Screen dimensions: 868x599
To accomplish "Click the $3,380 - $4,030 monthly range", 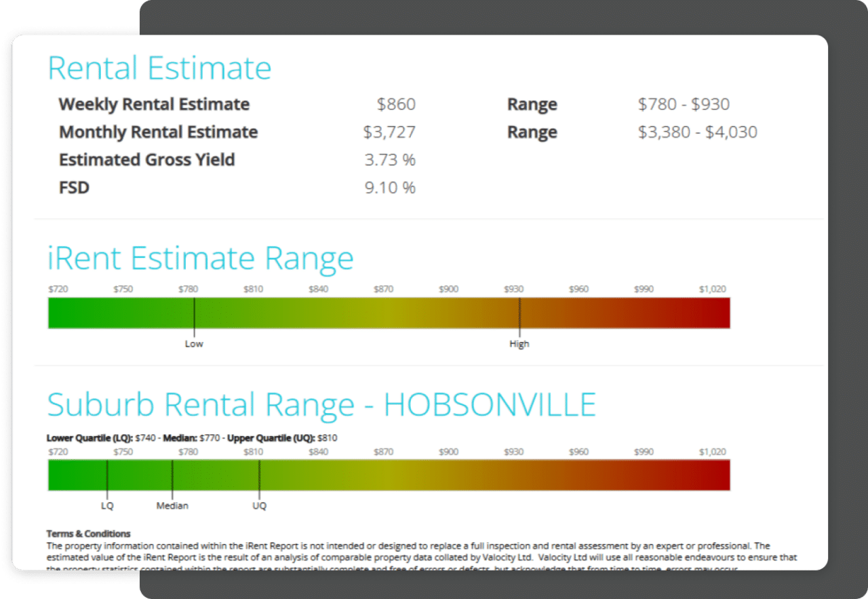I will click(x=697, y=132).
